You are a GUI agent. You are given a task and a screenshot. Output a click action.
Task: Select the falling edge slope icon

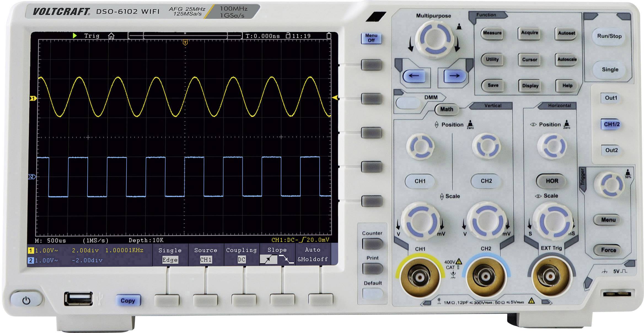click(x=286, y=259)
